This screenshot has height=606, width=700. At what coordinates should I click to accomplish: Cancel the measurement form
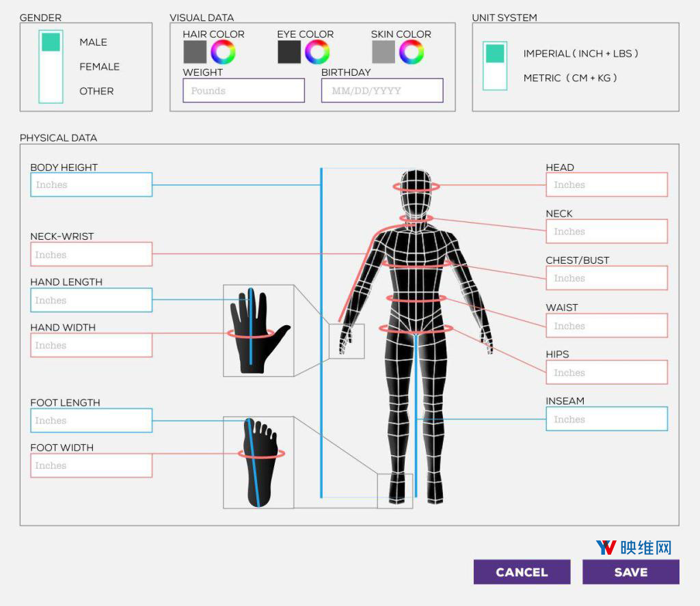522,572
